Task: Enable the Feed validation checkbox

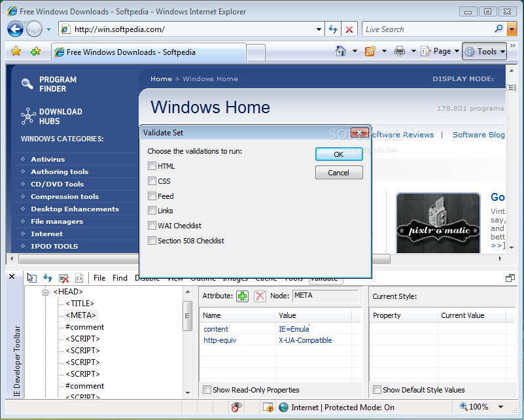Action: pos(152,196)
